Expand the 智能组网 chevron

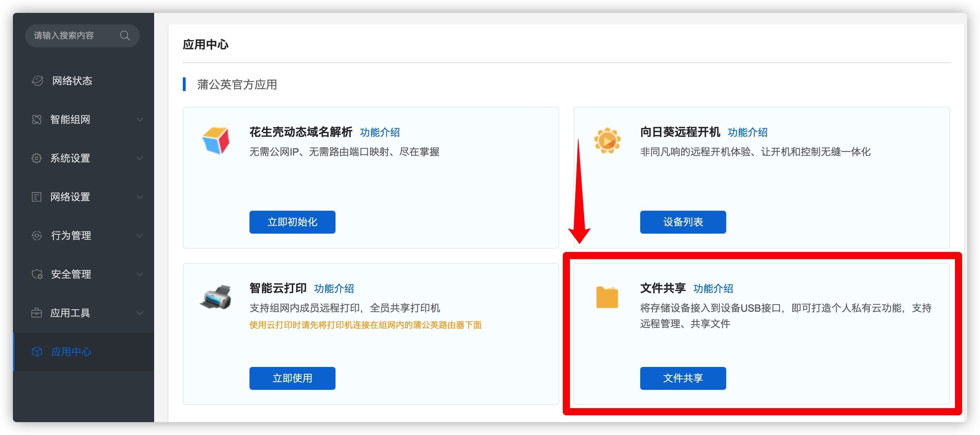[x=140, y=120]
